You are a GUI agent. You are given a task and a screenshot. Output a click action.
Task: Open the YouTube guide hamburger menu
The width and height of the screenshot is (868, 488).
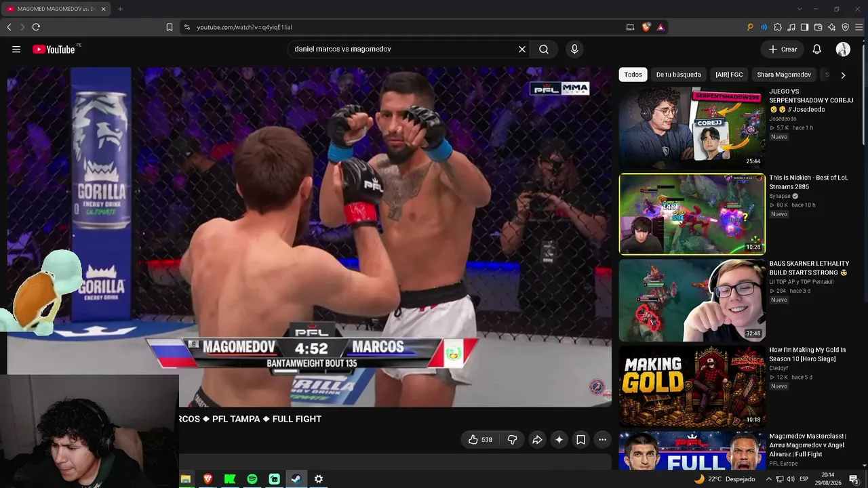16,49
